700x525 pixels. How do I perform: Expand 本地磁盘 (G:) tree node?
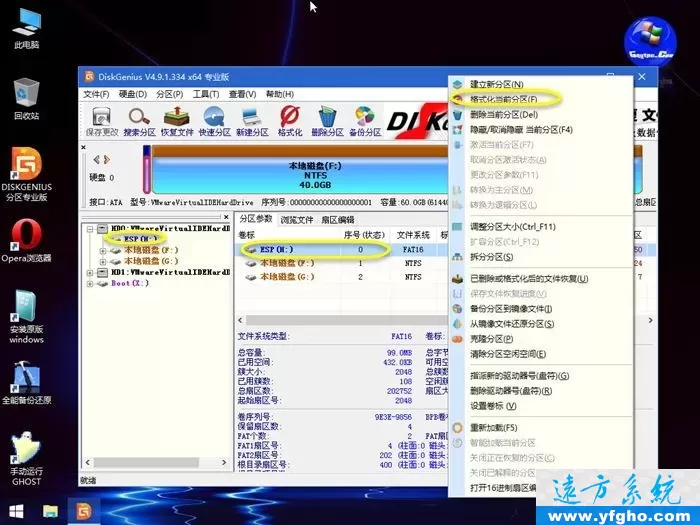(103, 262)
